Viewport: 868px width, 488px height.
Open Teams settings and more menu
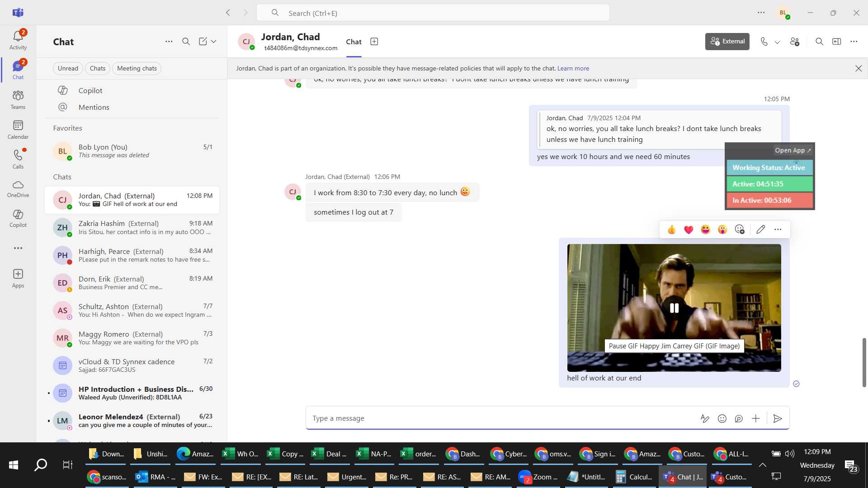(x=761, y=13)
